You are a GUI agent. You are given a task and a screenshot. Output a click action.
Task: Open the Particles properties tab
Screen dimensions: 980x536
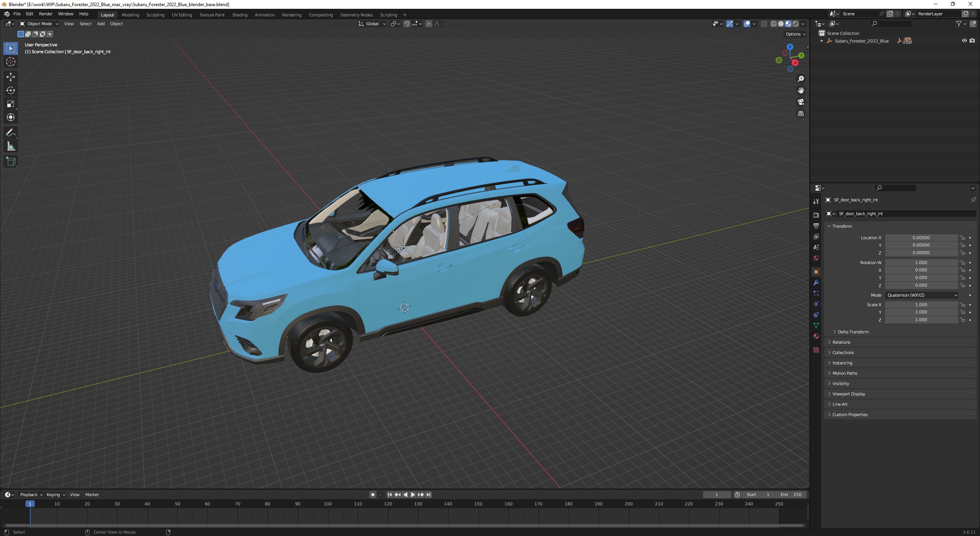(x=816, y=293)
